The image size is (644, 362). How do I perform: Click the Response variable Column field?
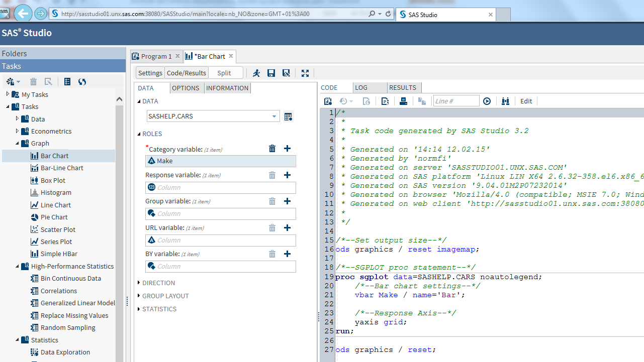(221, 187)
